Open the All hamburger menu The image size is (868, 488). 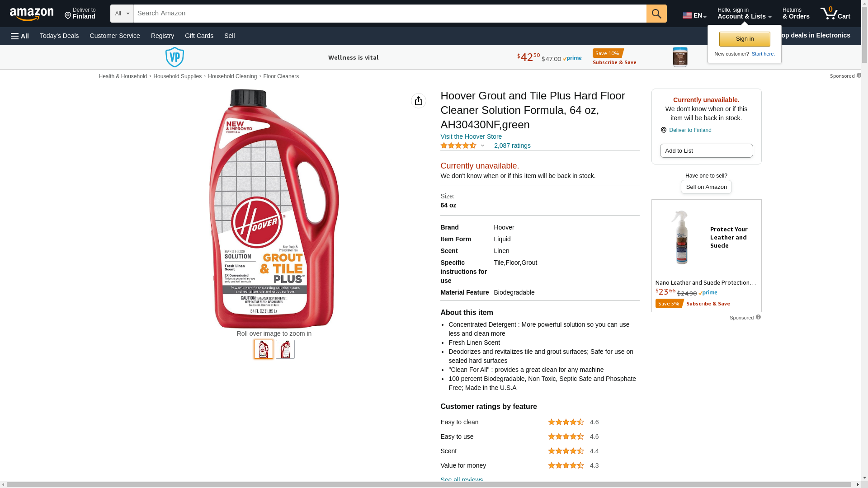[x=20, y=36]
